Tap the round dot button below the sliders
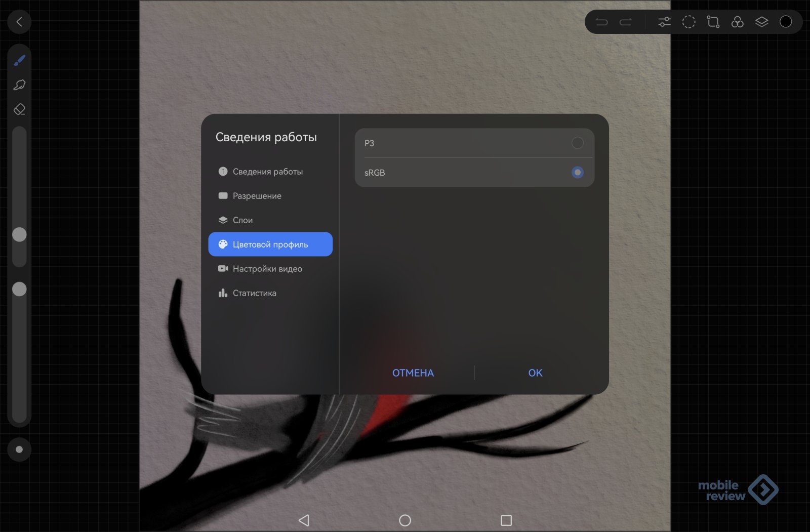The image size is (810, 532). coord(19,449)
